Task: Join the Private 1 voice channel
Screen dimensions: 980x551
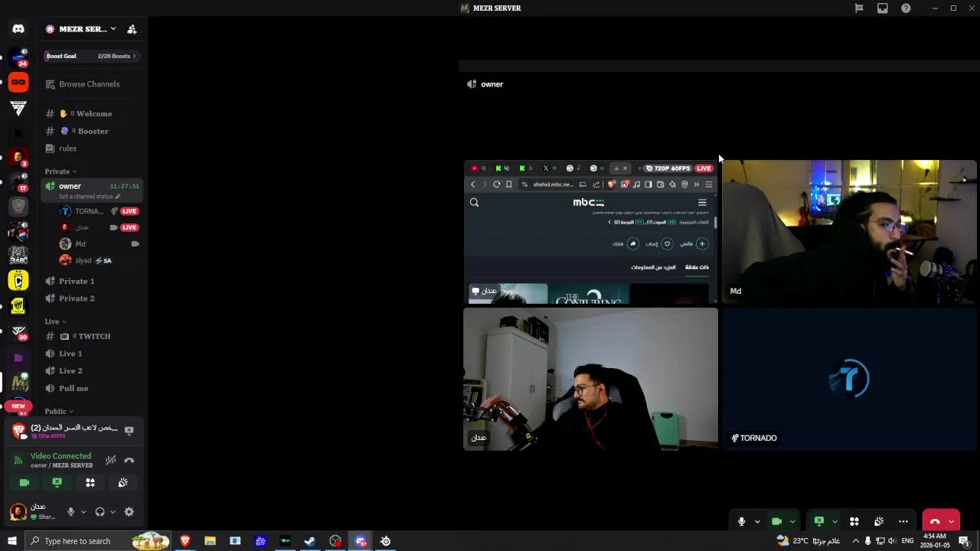Action: pos(92,281)
